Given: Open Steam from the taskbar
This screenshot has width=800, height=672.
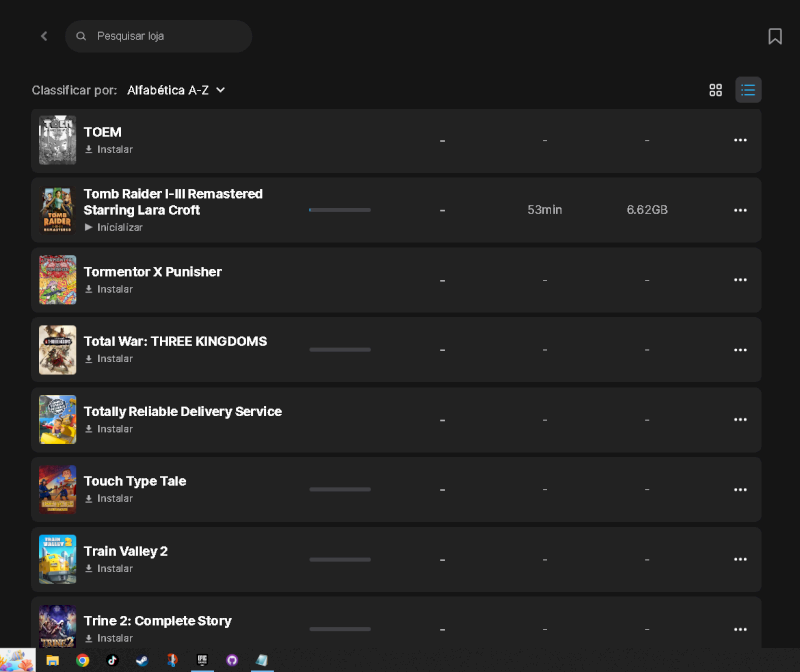Looking at the screenshot, I should [142, 660].
